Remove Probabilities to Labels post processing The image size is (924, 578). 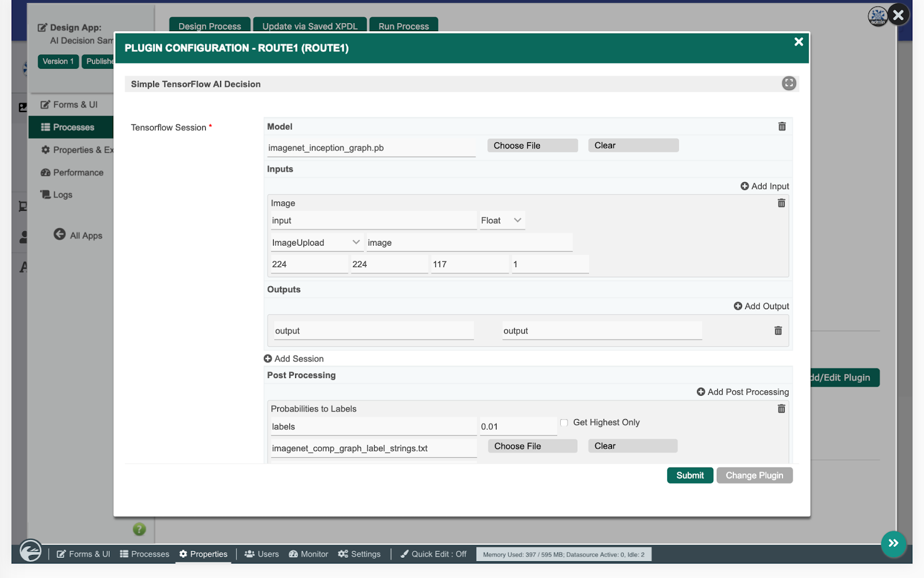pyautogui.click(x=781, y=409)
